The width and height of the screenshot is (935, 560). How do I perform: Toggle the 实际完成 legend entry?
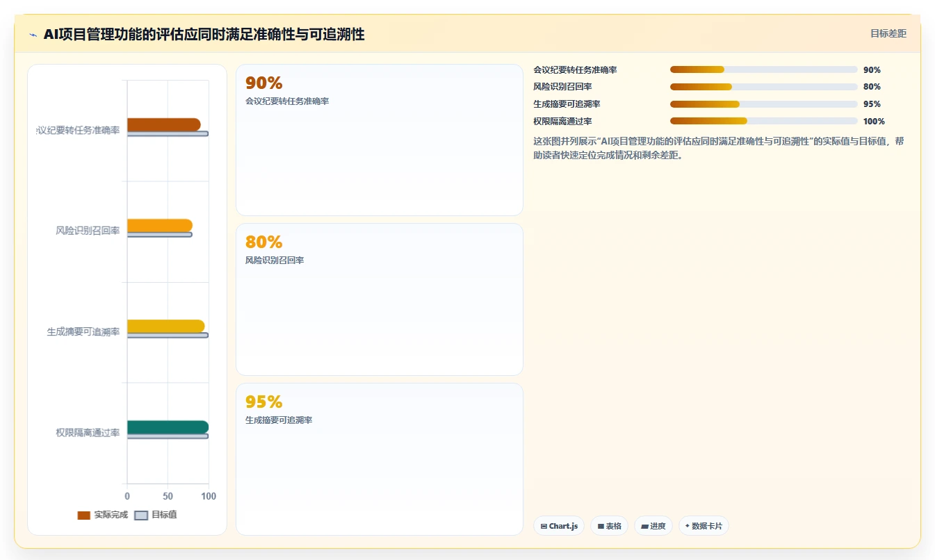click(102, 515)
